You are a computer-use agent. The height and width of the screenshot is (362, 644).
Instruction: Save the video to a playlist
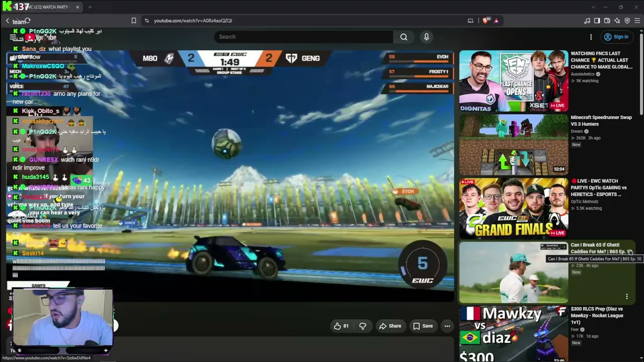pos(423,326)
